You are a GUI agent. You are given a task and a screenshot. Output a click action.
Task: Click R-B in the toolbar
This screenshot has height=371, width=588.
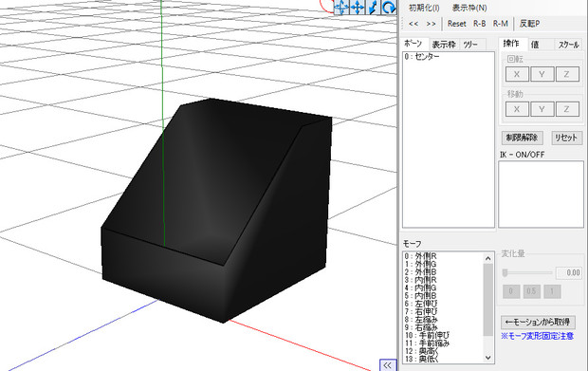479,24
